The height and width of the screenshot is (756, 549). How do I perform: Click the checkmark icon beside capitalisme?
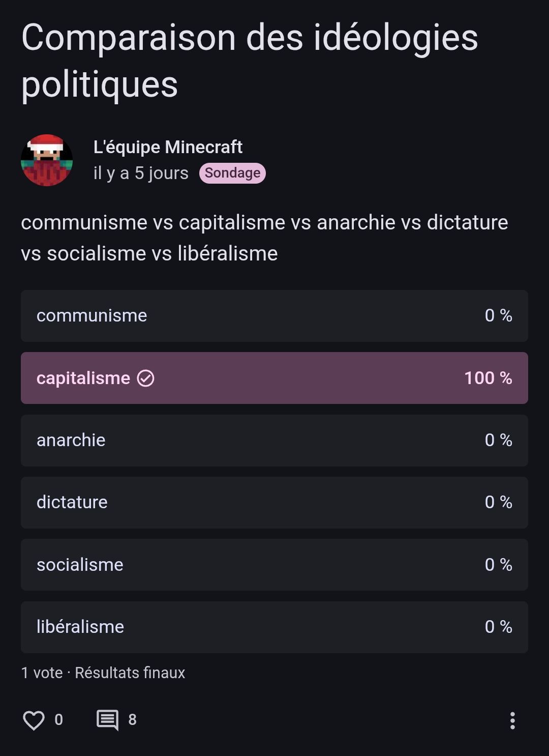146,378
